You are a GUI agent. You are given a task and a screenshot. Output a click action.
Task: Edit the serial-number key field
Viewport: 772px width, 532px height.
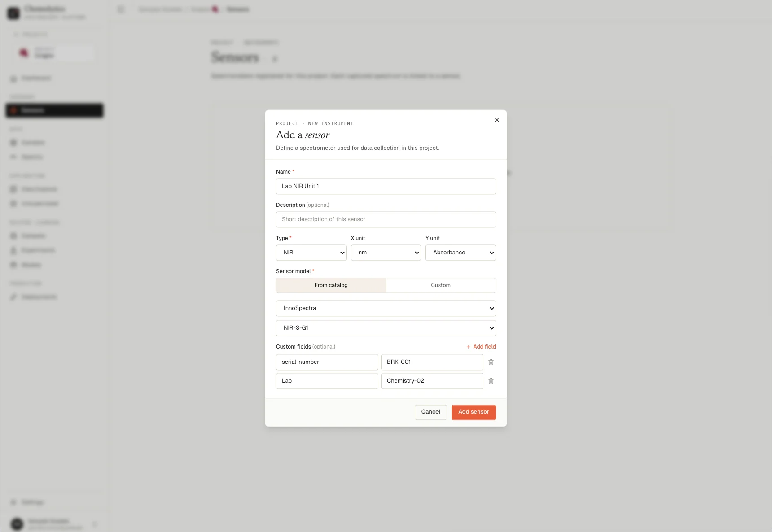[327, 362]
